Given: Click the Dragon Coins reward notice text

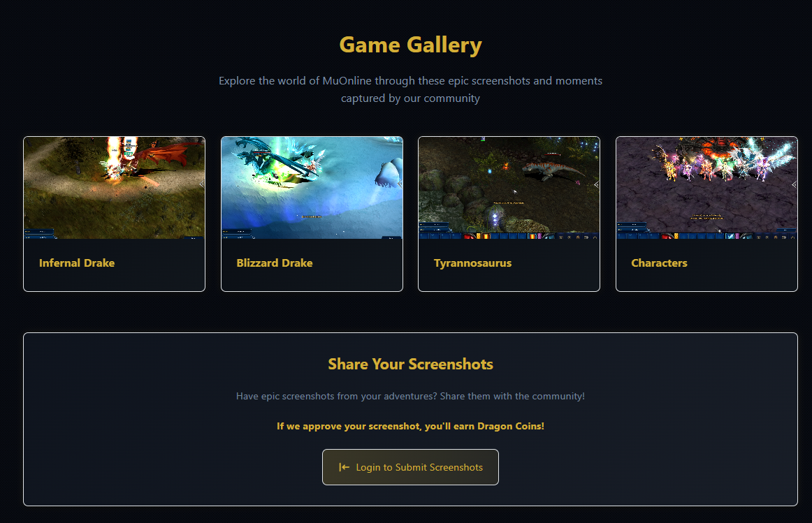Looking at the screenshot, I should (411, 426).
